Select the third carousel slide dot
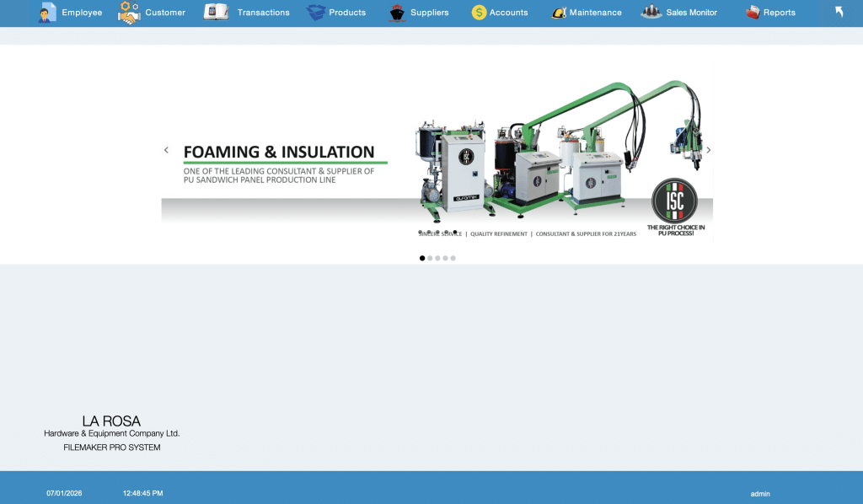Image resolution: width=863 pixels, height=504 pixels. 437,259
